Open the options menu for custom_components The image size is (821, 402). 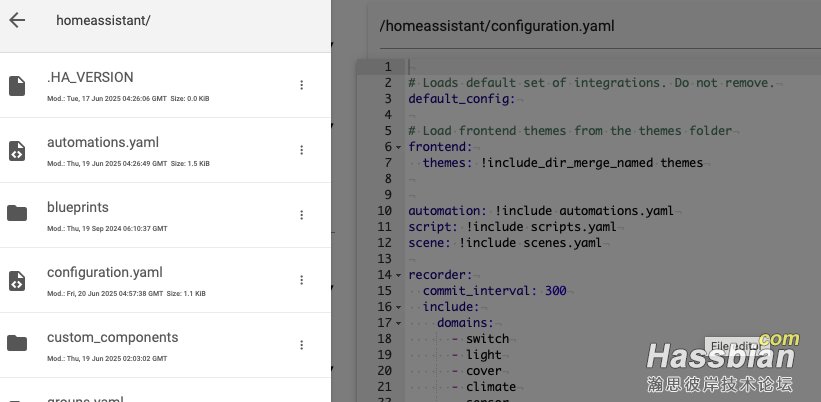point(302,345)
